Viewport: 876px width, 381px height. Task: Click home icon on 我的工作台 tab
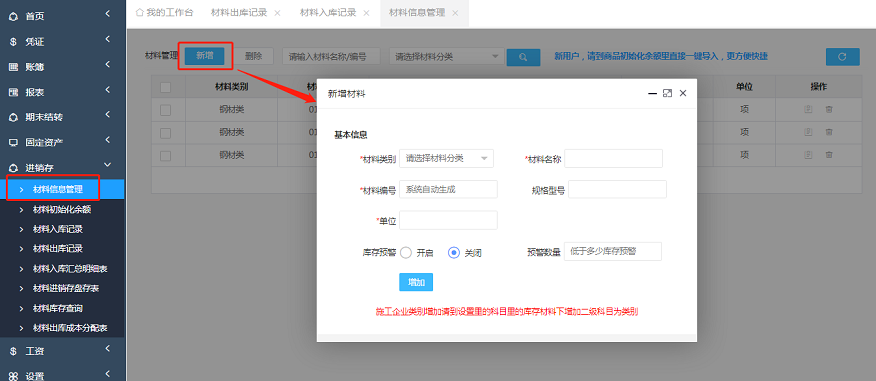point(140,12)
